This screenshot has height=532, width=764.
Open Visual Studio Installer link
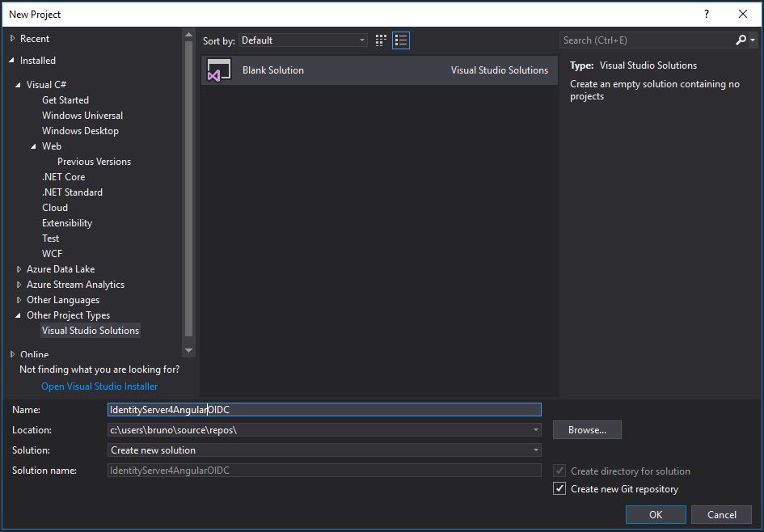[99, 386]
